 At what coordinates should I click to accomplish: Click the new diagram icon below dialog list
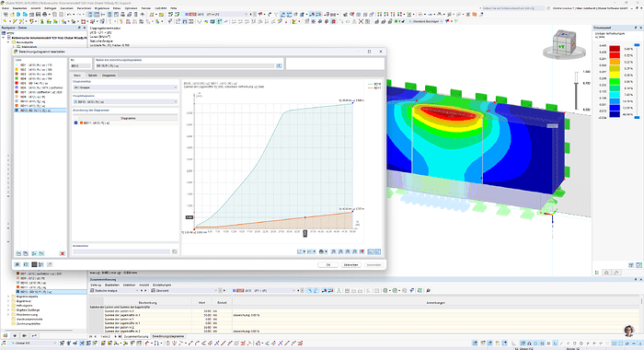click(x=18, y=254)
